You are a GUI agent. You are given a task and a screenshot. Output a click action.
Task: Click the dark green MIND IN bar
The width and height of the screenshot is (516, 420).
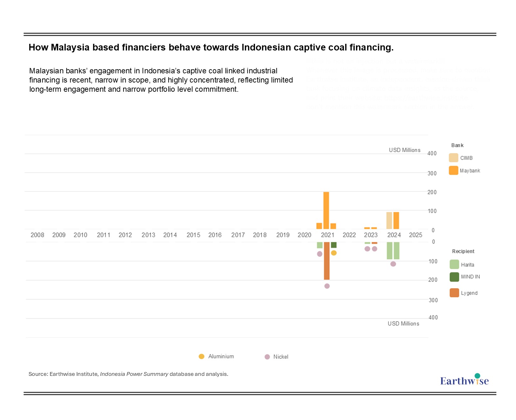pos(334,245)
